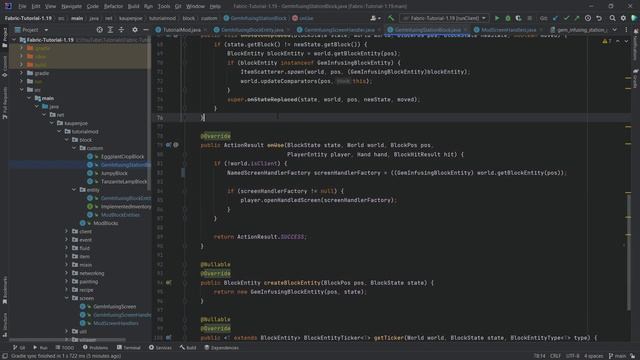Screen dimensions: 640x360
Task: Open EggplantCropBlock in project tree
Action: (122, 157)
